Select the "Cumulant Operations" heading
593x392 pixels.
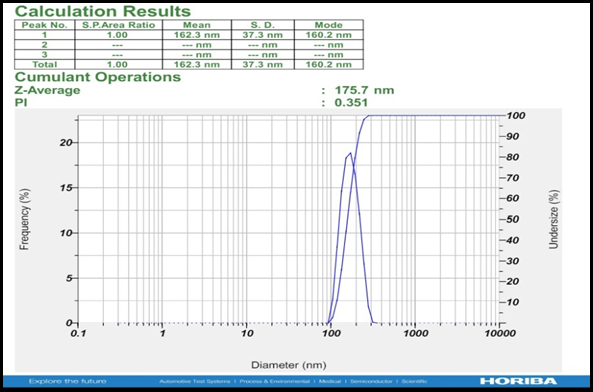pos(98,77)
